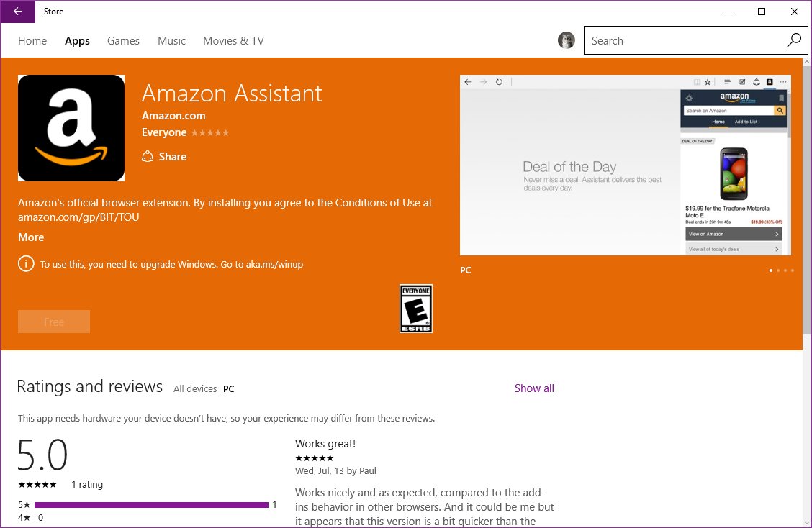The width and height of the screenshot is (812, 528).
Task: Go to the Home tab
Action: click(32, 41)
